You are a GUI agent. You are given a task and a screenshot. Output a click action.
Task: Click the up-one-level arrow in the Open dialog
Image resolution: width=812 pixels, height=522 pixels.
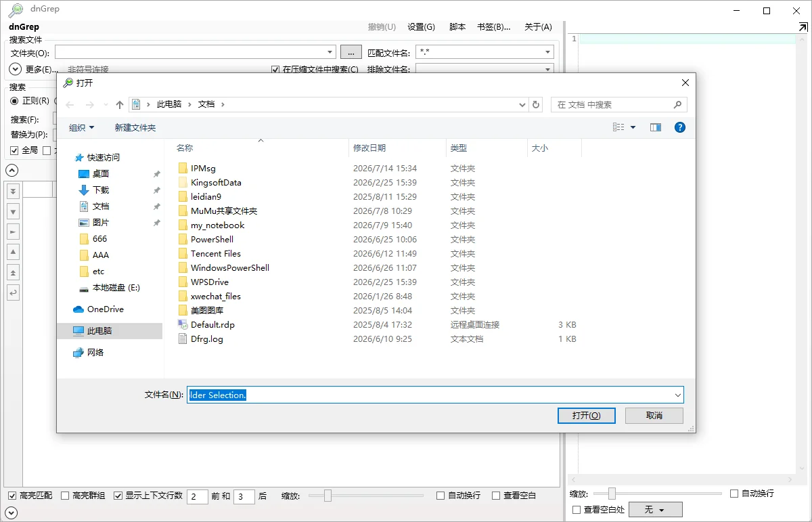click(x=120, y=105)
